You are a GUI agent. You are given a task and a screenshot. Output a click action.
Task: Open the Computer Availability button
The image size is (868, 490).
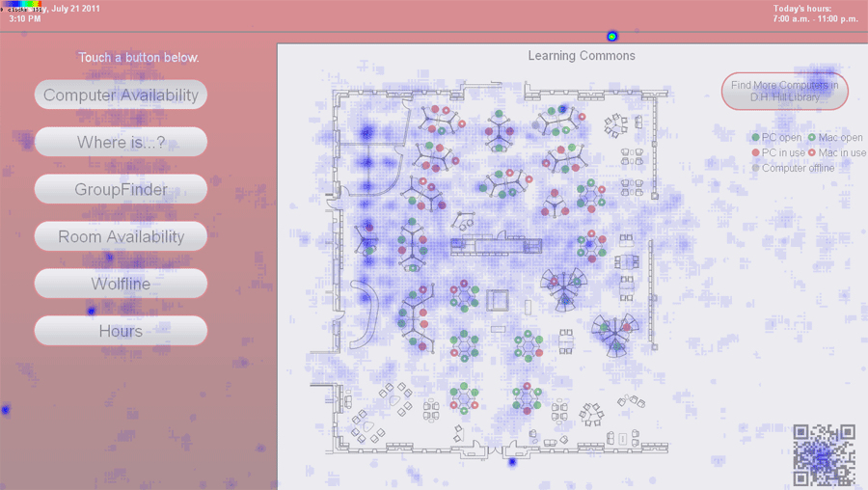coord(121,95)
